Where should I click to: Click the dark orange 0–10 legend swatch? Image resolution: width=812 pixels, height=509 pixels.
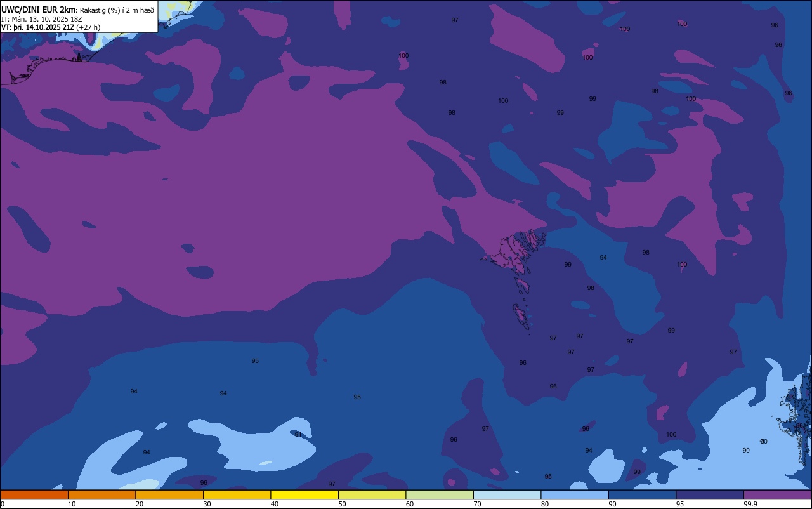pos(34,494)
